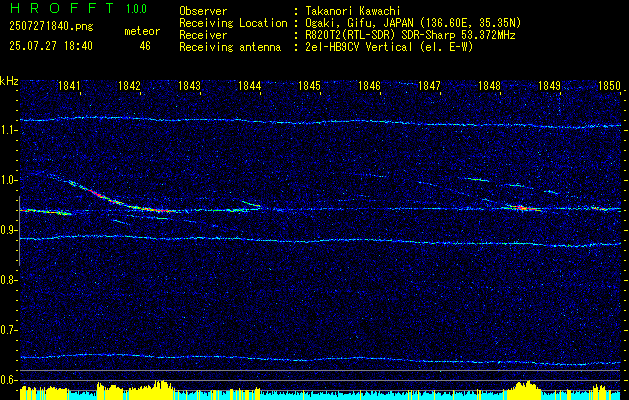Click the version number 1.0.0
This screenshot has height=400, width=629.
click(136, 9)
